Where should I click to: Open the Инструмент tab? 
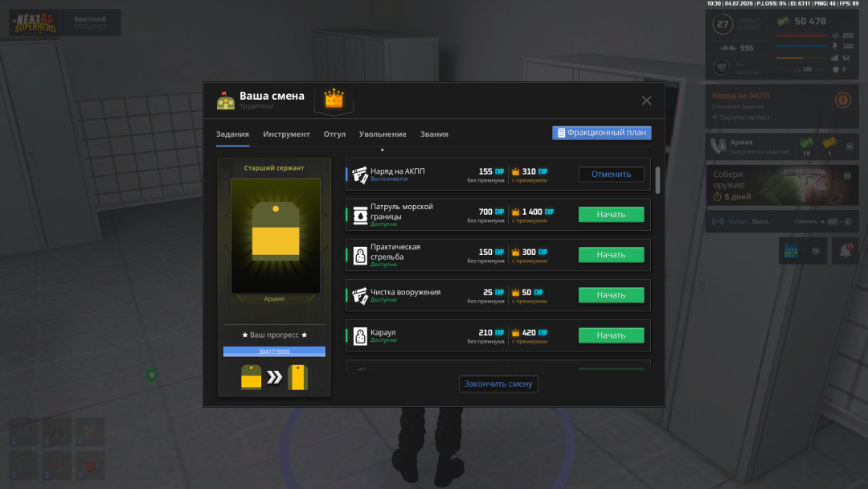pyautogui.click(x=286, y=134)
